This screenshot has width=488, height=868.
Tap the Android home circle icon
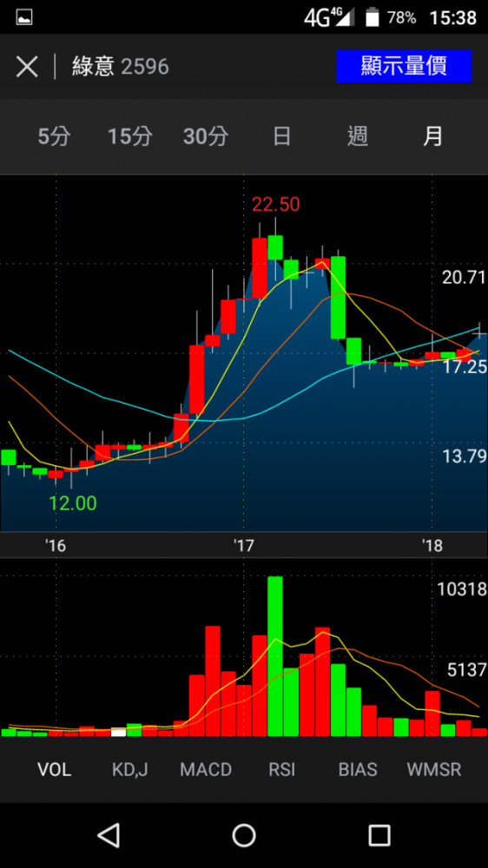point(244,835)
